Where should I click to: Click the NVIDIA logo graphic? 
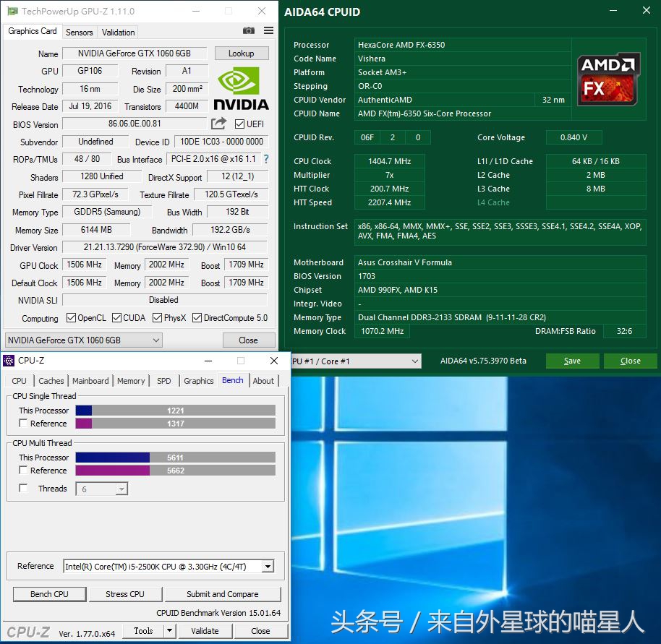[x=241, y=83]
